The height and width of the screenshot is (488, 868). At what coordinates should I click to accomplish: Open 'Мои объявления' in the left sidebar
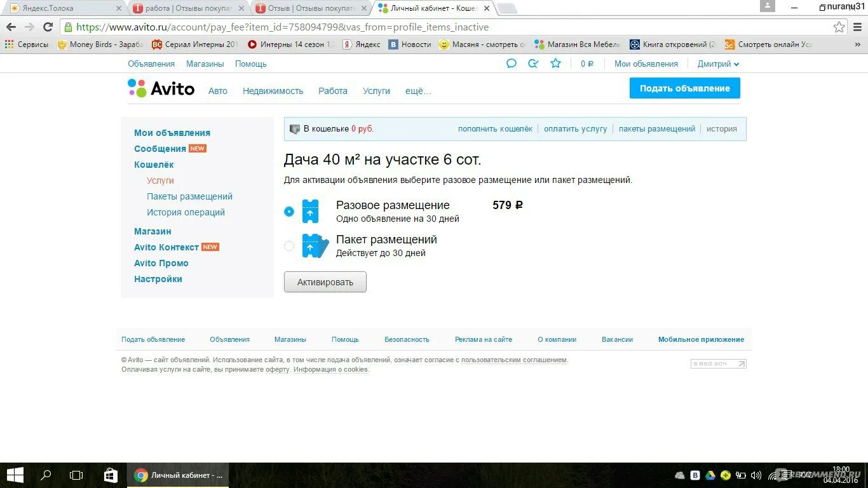click(x=172, y=133)
